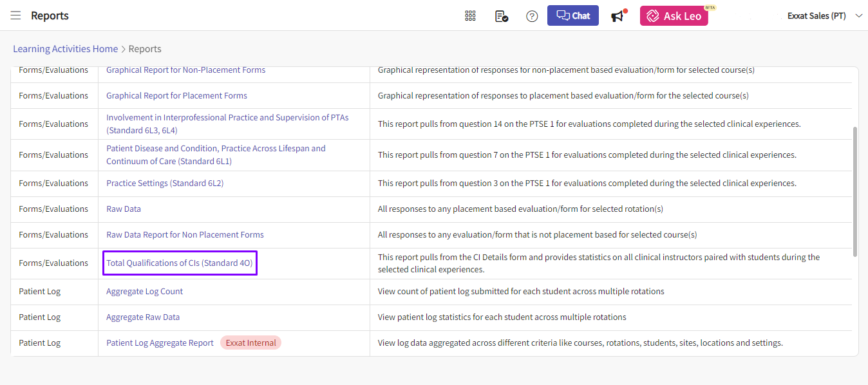Click Forms/Evaluations cell in Practice Settings row
Image resolution: width=868 pixels, height=385 pixels.
click(54, 183)
